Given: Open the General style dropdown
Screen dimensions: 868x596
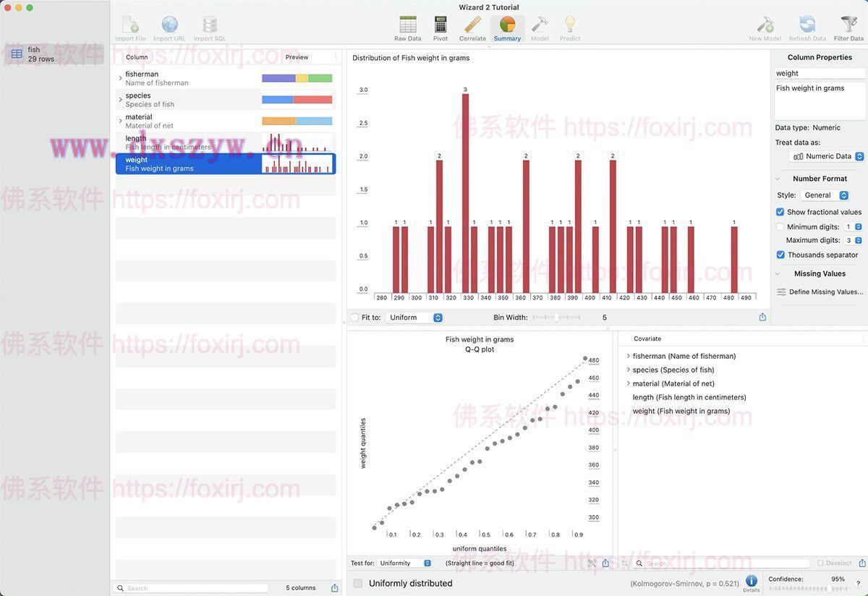Looking at the screenshot, I should [x=825, y=195].
